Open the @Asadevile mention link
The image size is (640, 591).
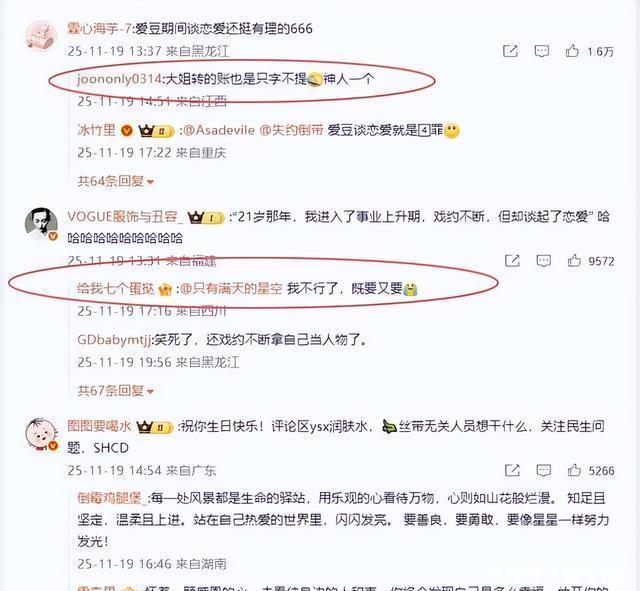(x=218, y=130)
